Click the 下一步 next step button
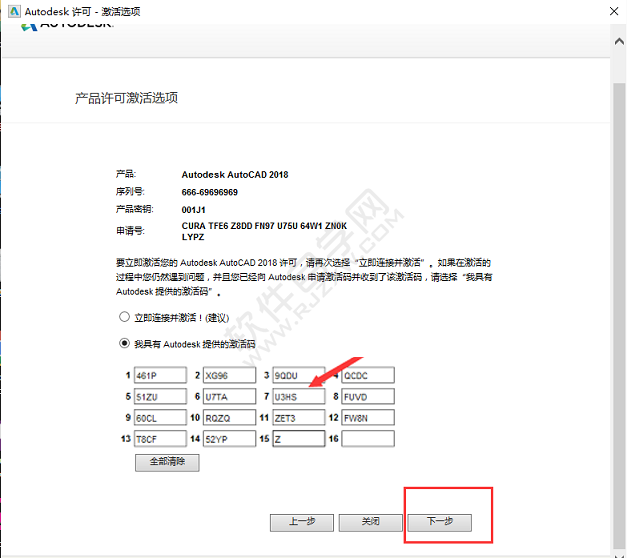 click(x=440, y=523)
